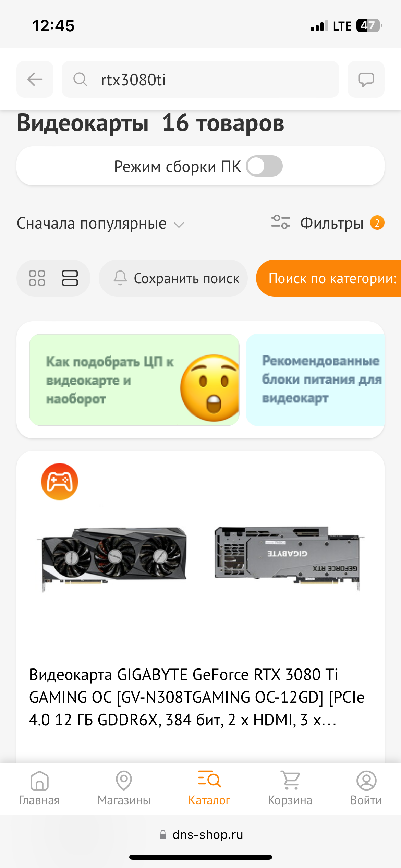Click the Поиск по категории orange button
This screenshot has width=401, height=868.
click(328, 278)
